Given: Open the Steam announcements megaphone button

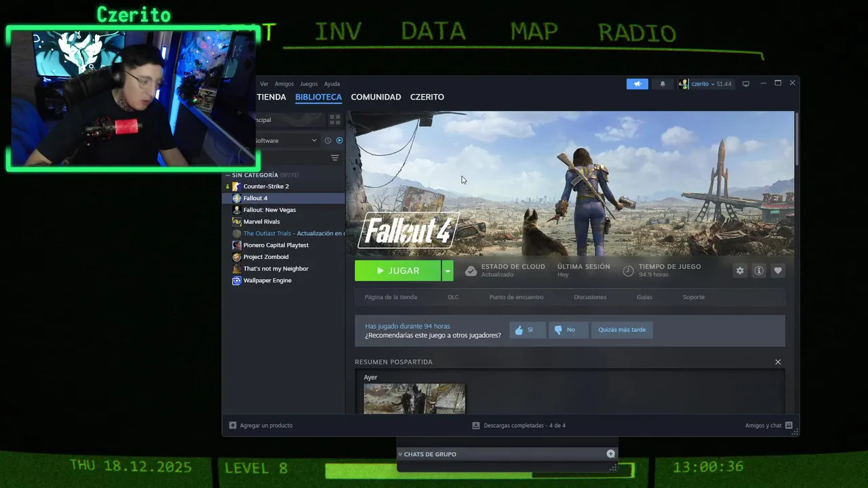Looking at the screenshot, I should [637, 84].
